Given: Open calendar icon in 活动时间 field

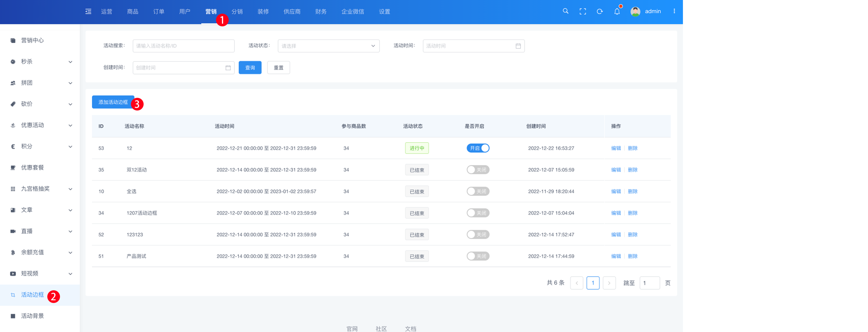Looking at the screenshot, I should tap(518, 46).
